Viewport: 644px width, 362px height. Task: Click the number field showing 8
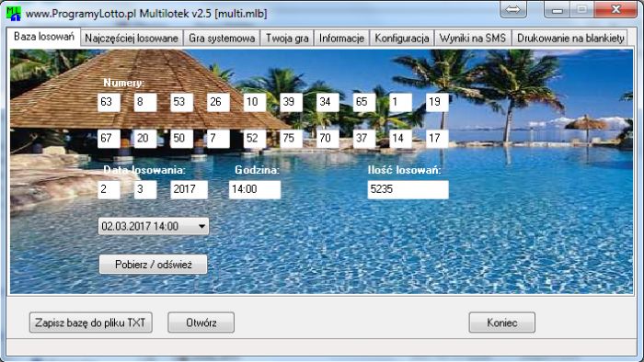click(x=145, y=102)
